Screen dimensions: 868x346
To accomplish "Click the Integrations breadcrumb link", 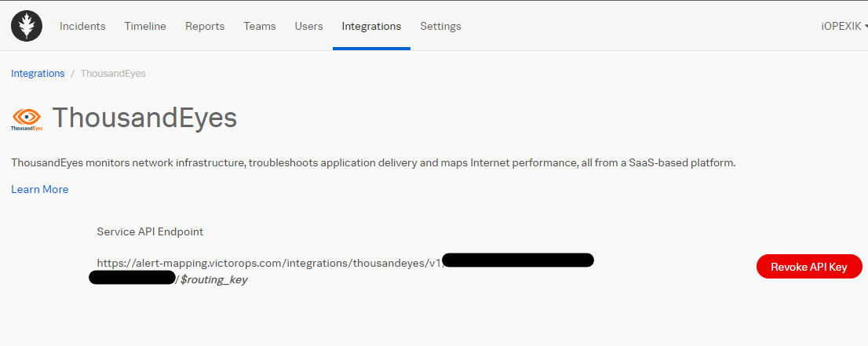I will tap(38, 74).
